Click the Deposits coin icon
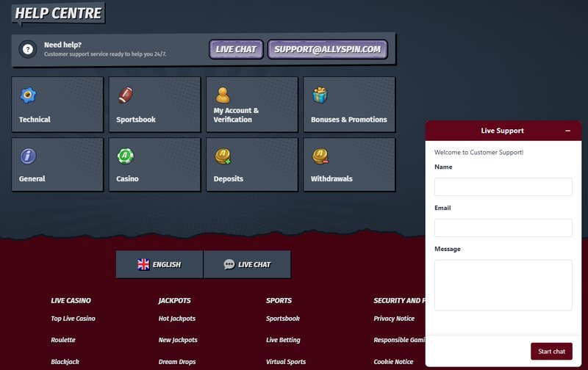The width and height of the screenshot is (588, 370). click(223, 156)
